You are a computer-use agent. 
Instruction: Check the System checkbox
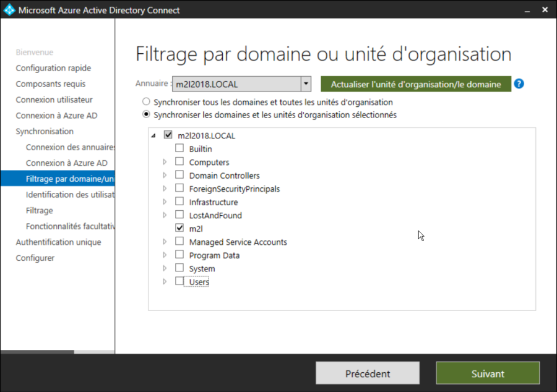point(179,268)
